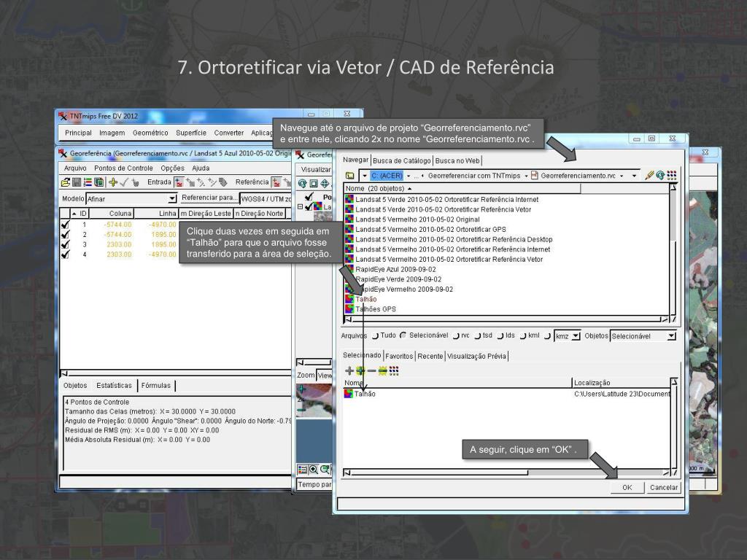This screenshot has height=560, width=747.
Task: Select the Tudo radio button
Action: coord(376,335)
